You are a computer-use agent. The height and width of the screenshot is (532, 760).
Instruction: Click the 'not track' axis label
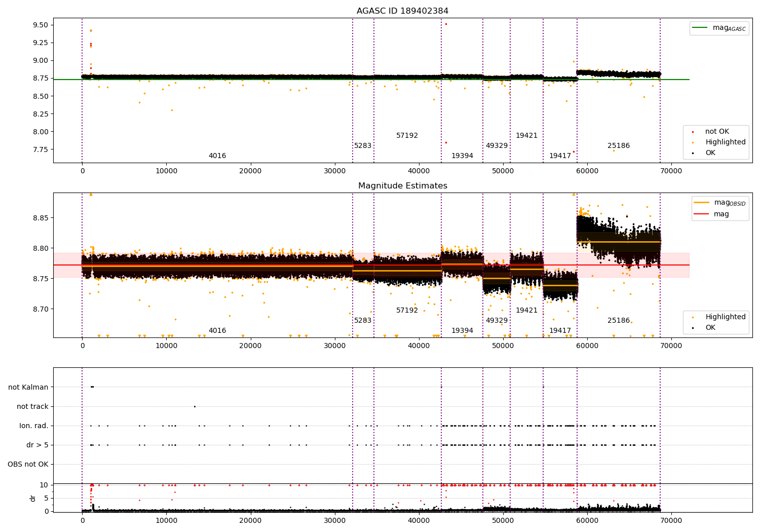[x=32, y=406]
